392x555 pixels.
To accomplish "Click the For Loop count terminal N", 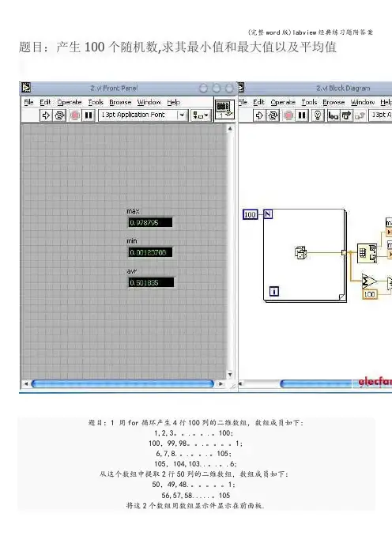I will 268,214.
